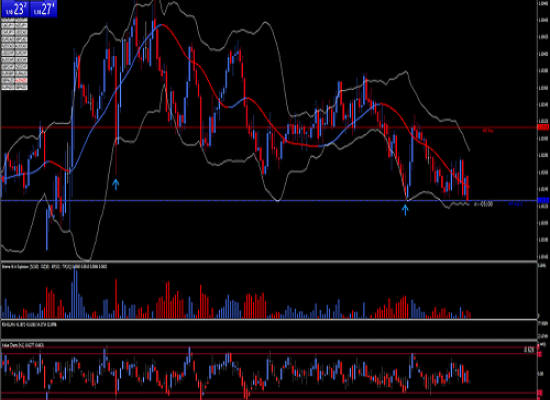Screen dimensions: 550x400
Task: Click the separator between the main chart and histogram
Action: click(268, 261)
